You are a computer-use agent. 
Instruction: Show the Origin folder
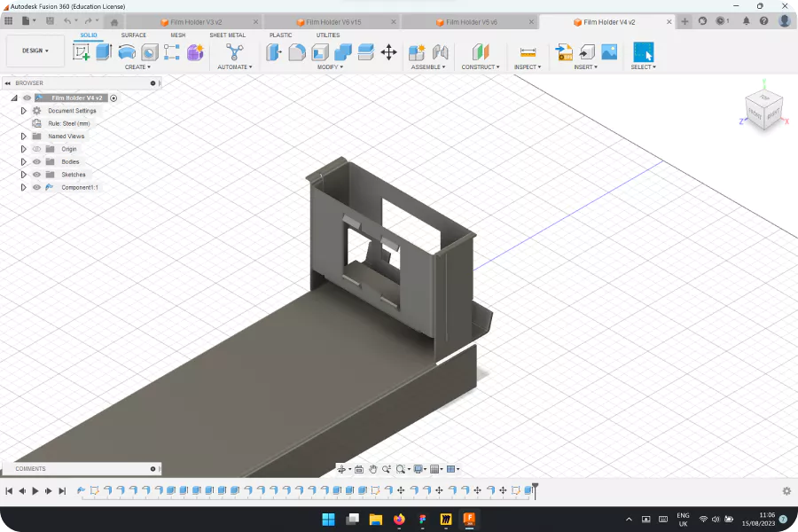pyautogui.click(x=36, y=149)
